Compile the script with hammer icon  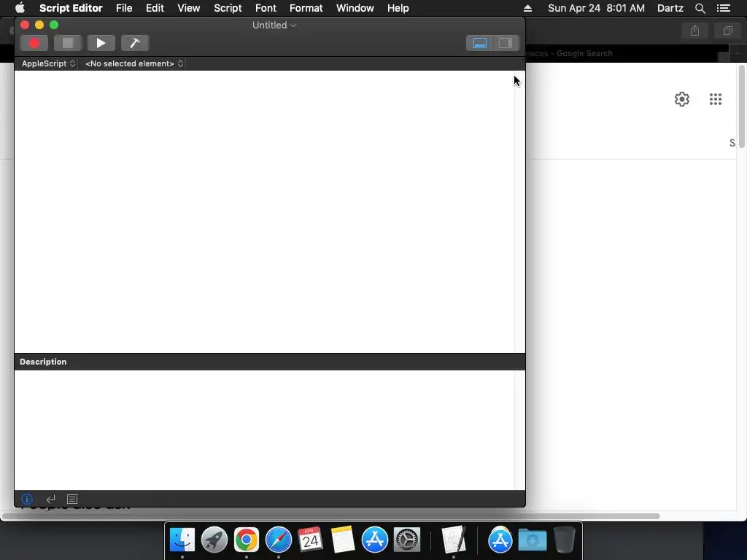point(135,43)
